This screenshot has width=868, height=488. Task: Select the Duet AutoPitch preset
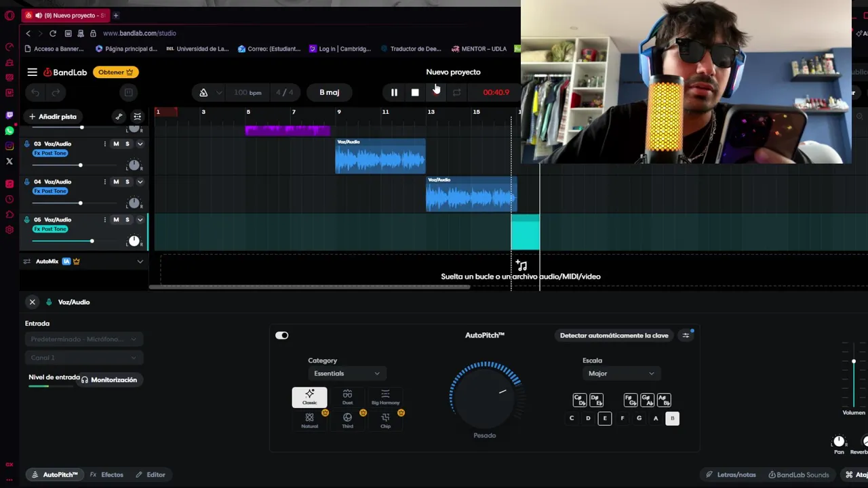coord(347,397)
